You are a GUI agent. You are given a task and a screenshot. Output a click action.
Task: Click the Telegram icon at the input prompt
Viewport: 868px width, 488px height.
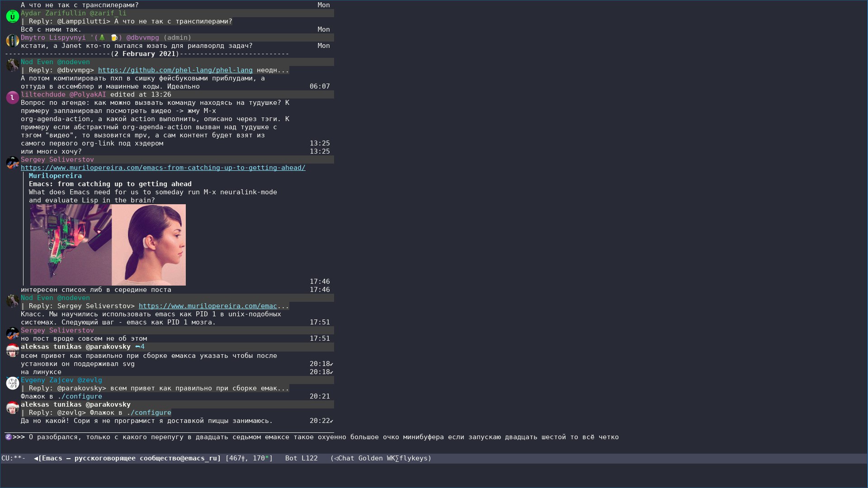(9, 437)
